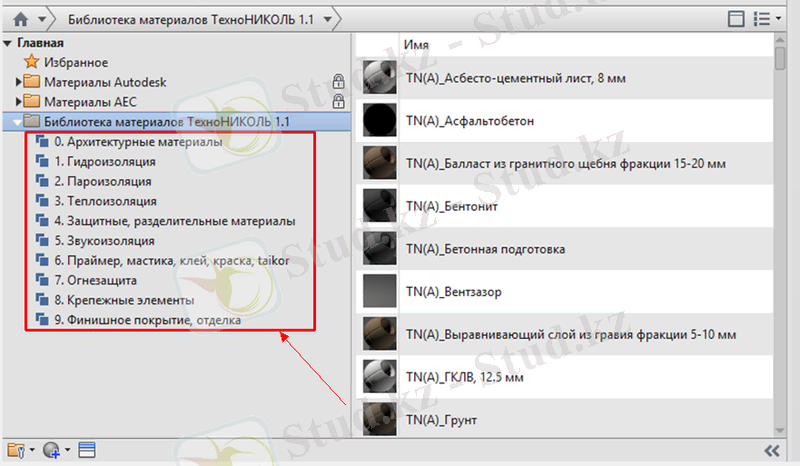Click category icon beside 3. Теплоизоляция
This screenshot has height=466, width=800.
[x=42, y=201]
